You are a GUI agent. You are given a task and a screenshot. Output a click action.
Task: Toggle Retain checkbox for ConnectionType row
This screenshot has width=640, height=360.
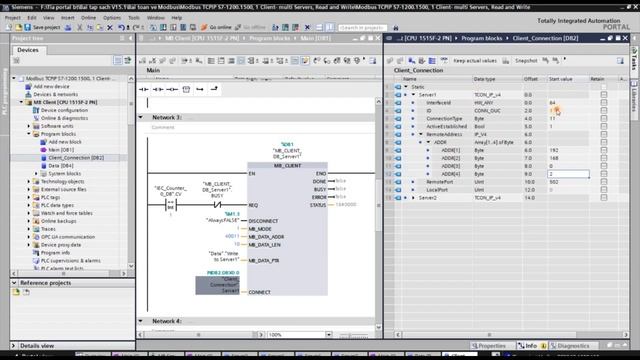(604, 118)
